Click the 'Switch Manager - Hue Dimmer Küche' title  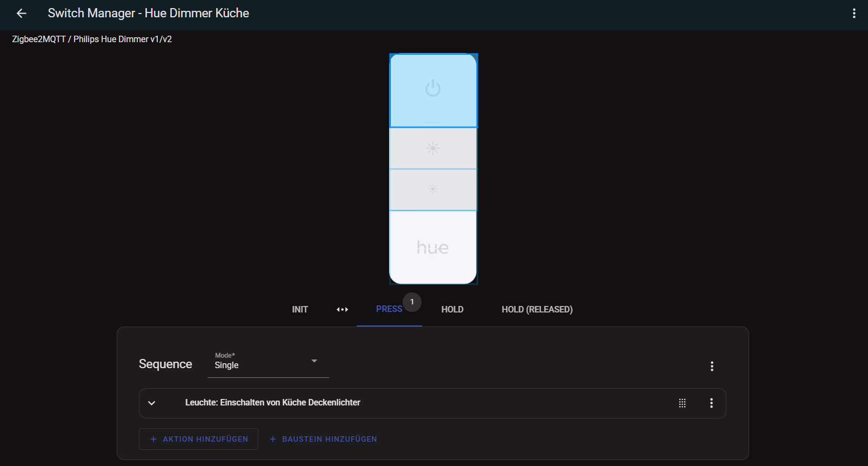[149, 13]
